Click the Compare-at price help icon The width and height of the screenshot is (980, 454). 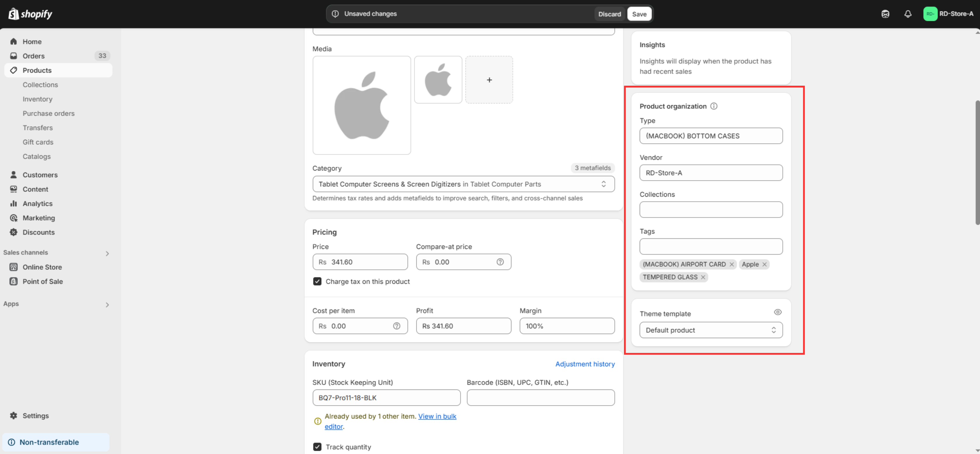click(500, 262)
